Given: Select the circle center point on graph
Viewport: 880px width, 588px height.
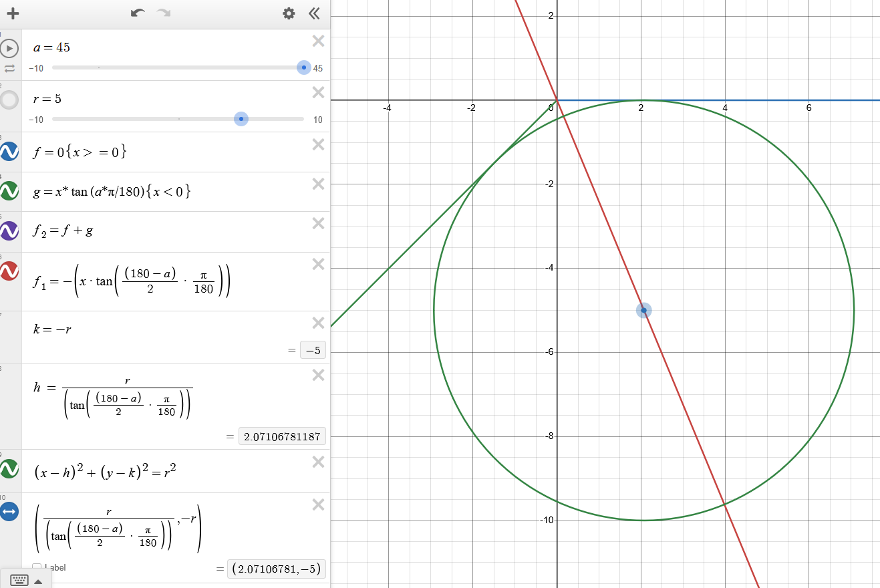Looking at the screenshot, I should (x=643, y=310).
